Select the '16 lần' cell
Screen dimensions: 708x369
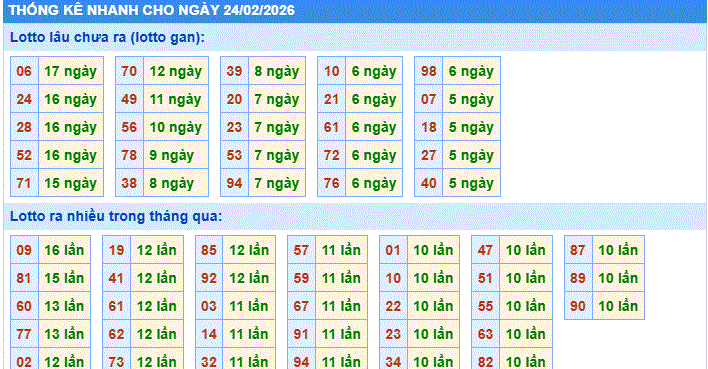pos(65,250)
